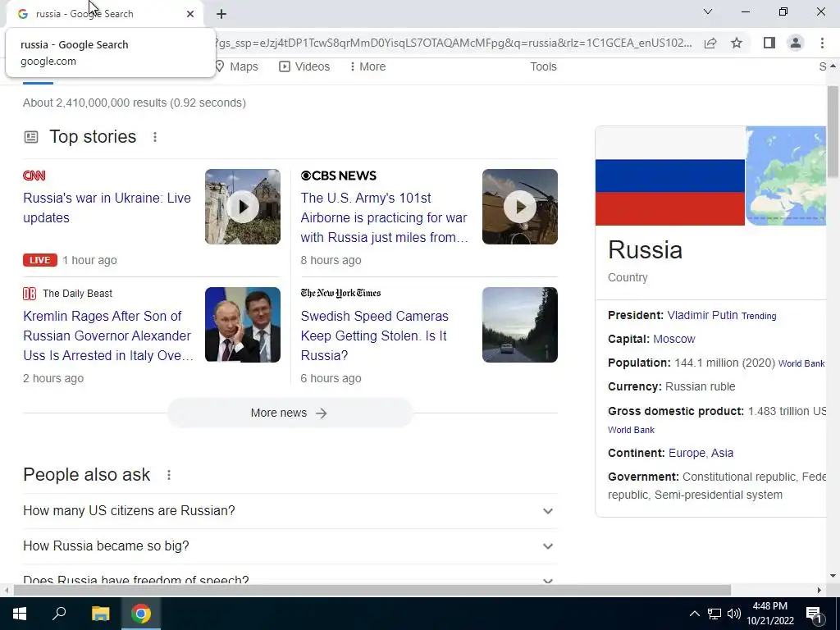
Task: Click the About 2,410,000,000 results text
Action: [x=135, y=103]
